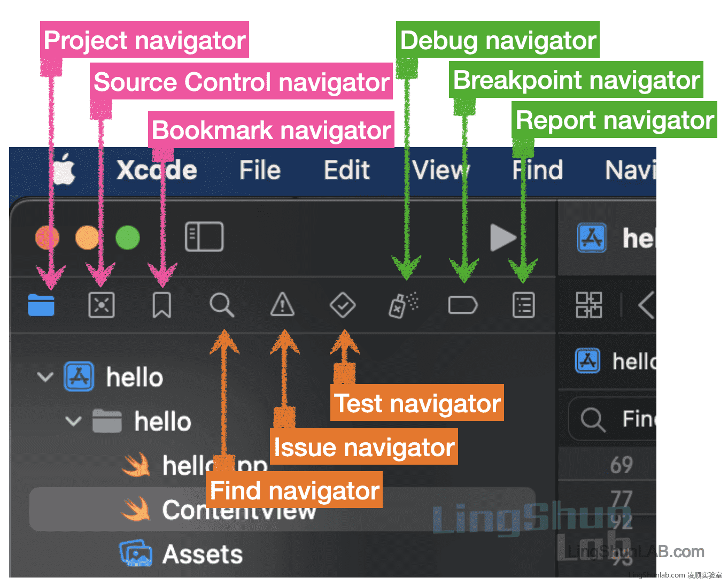Show the Issue navigator warning icon
The height and width of the screenshot is (585, 728).
pyautogui.click(x=282, y=305)
